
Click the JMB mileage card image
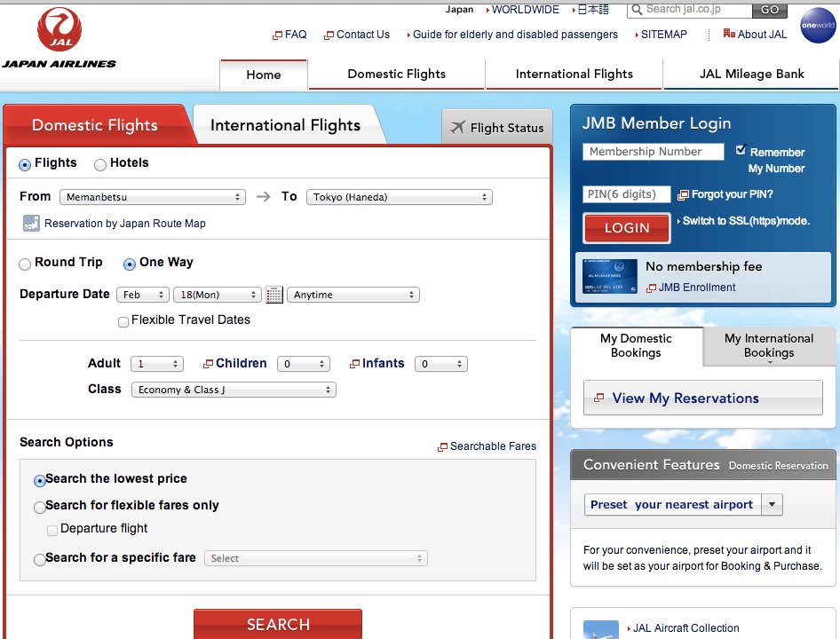click(x=610, y=276)
